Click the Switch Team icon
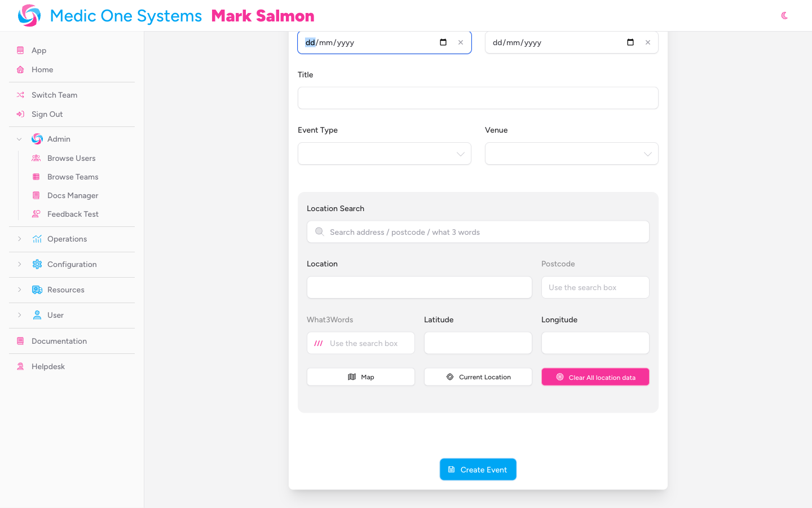 click(x=20, y=95)
